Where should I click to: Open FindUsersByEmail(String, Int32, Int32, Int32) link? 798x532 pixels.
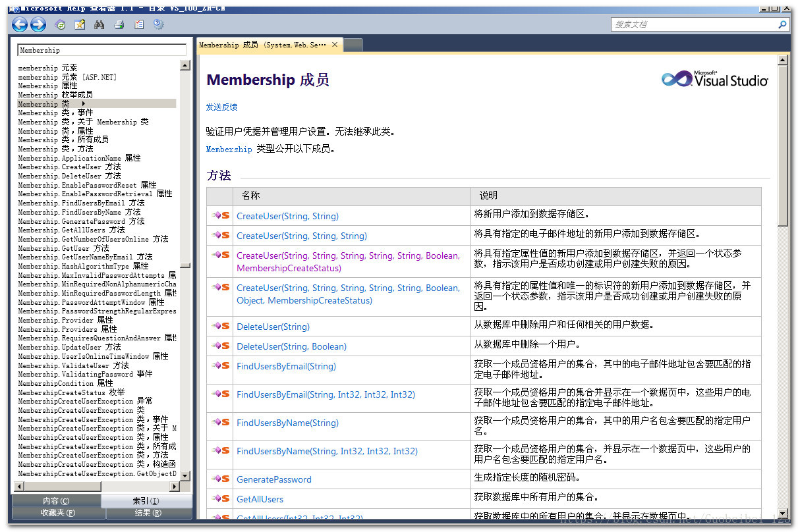tap(326, 394)
